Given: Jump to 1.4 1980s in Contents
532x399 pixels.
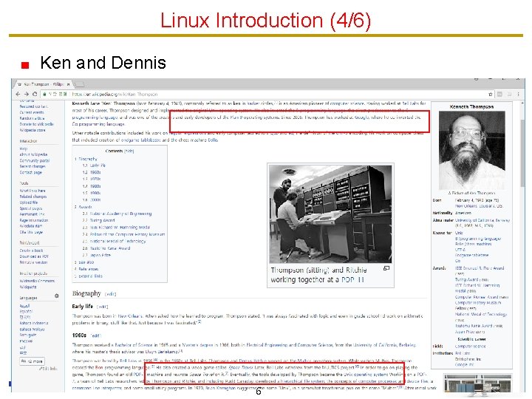Looking at the screenshot, I should coord(92,186).
